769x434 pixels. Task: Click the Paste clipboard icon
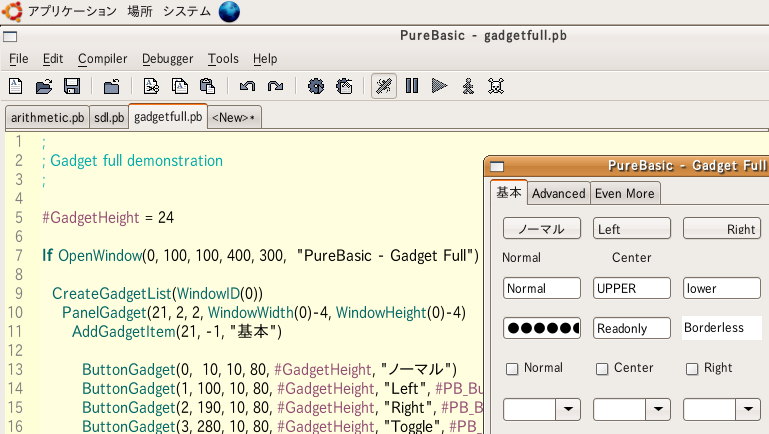click(207, 86)
